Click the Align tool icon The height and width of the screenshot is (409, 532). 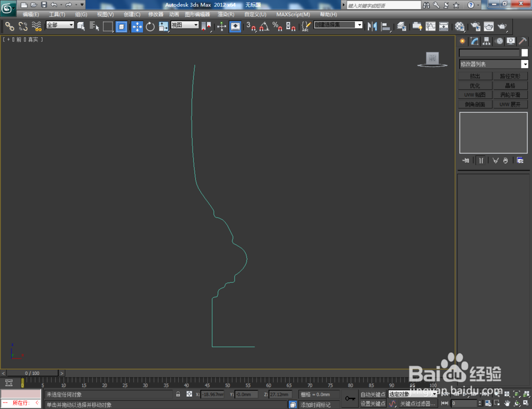385,27
